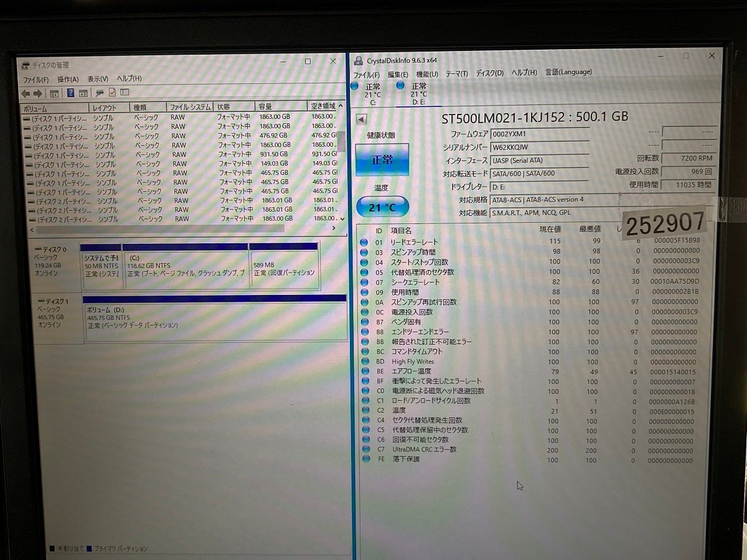This screenshot has height=560, width=747.
Task: Click the 現在値 SMART column header
Action: coord(550,230)
